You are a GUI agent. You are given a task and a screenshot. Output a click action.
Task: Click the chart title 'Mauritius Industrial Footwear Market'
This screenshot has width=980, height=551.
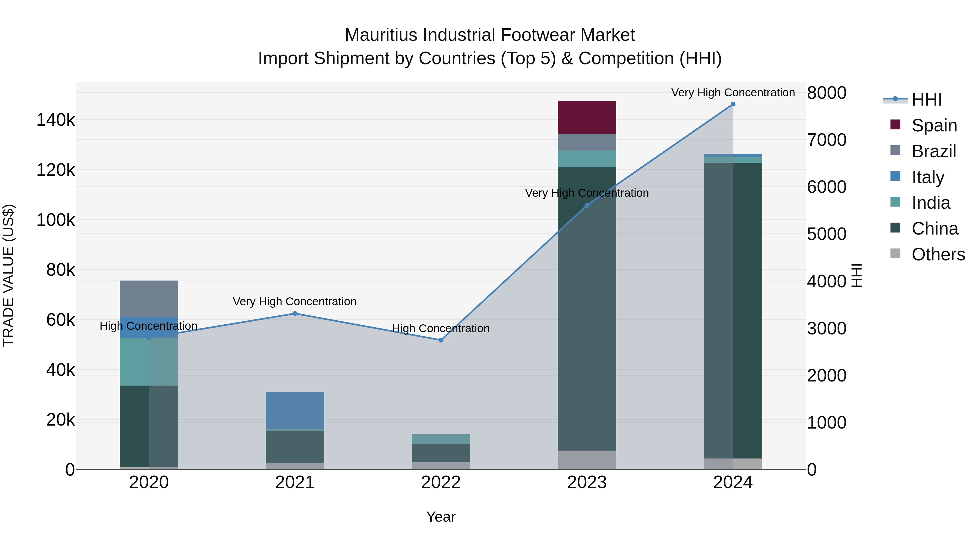pyautogui.click(x=490, y=35)
